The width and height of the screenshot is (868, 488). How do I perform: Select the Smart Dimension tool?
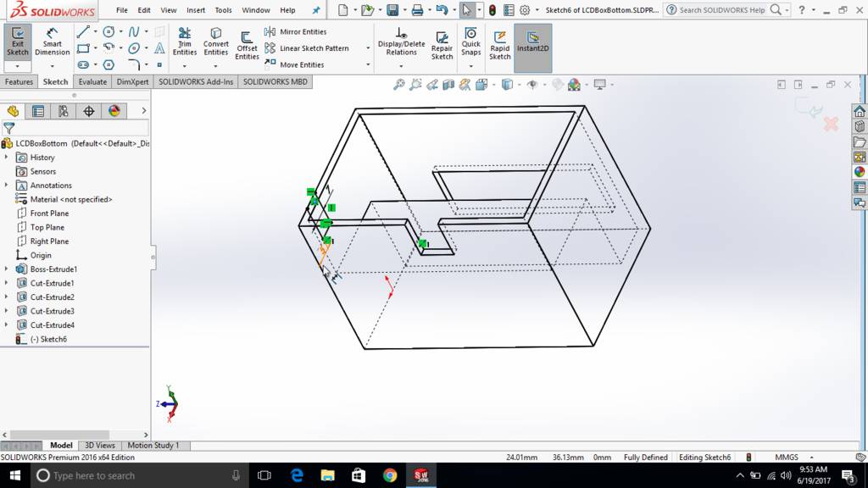click(x=52, y=42)
